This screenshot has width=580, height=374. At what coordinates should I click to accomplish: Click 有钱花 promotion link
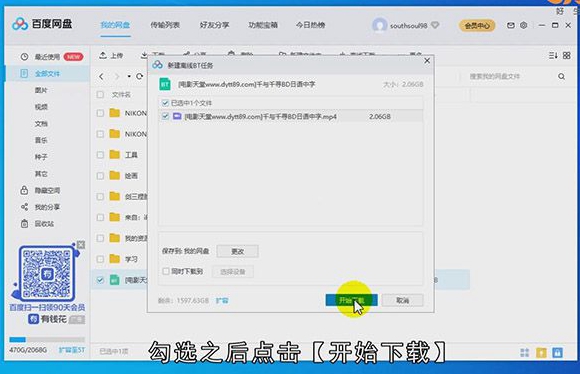(x=47, y=319)
